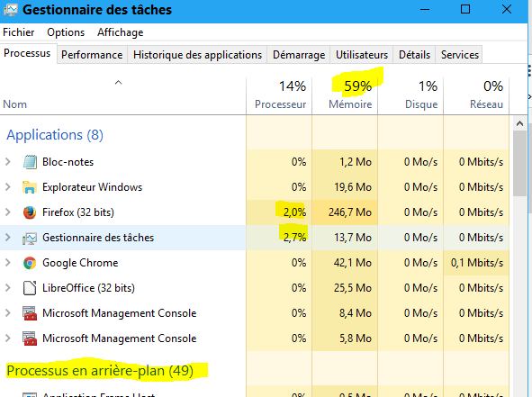Click the Microsoft Management Console icon with 8,4 Mo

(x=30, y=313)
